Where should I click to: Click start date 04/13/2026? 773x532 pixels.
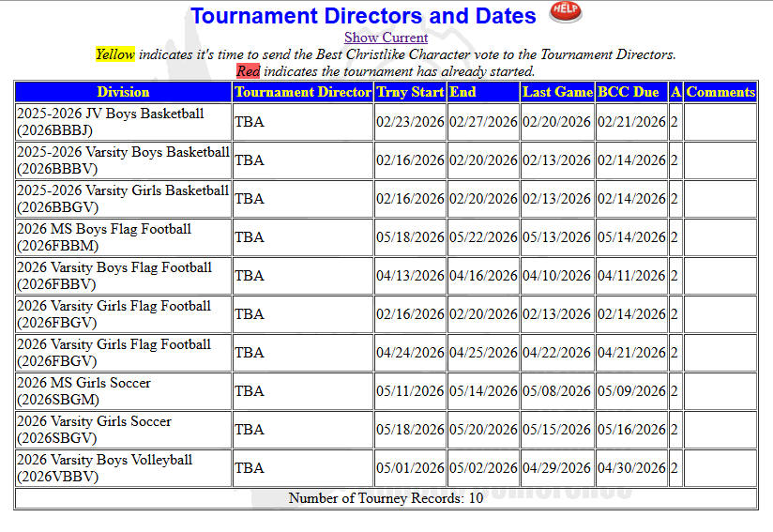(x=410, y=276)
